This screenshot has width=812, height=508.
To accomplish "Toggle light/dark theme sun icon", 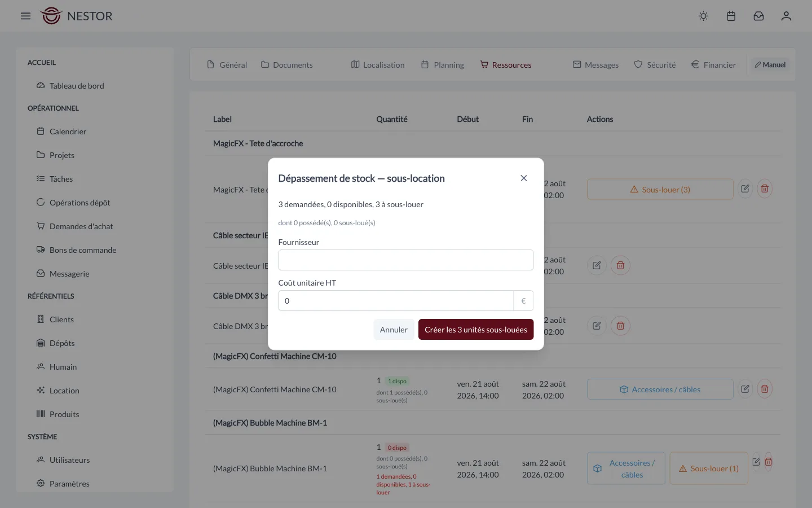I will [703, 16].
